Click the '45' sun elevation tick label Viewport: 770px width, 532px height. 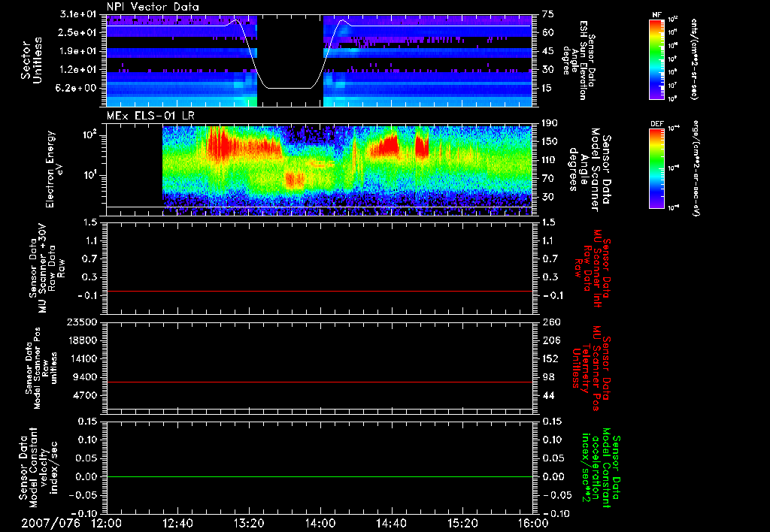(x=548, y=51)
